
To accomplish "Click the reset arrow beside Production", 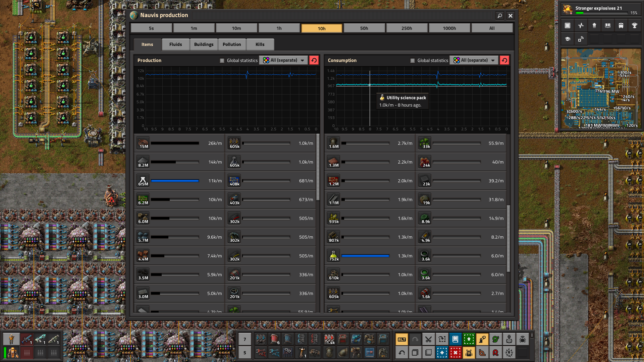I will (314, 60).
